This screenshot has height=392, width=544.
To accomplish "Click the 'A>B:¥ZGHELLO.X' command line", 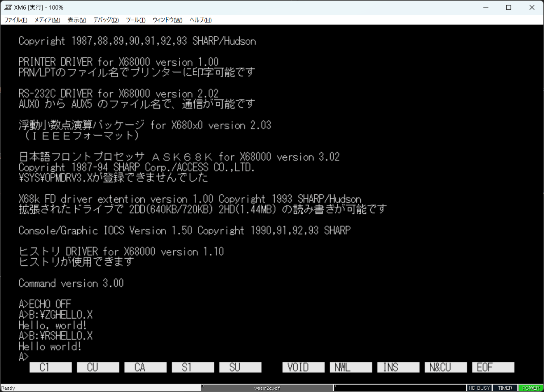I will click(56, 314).
